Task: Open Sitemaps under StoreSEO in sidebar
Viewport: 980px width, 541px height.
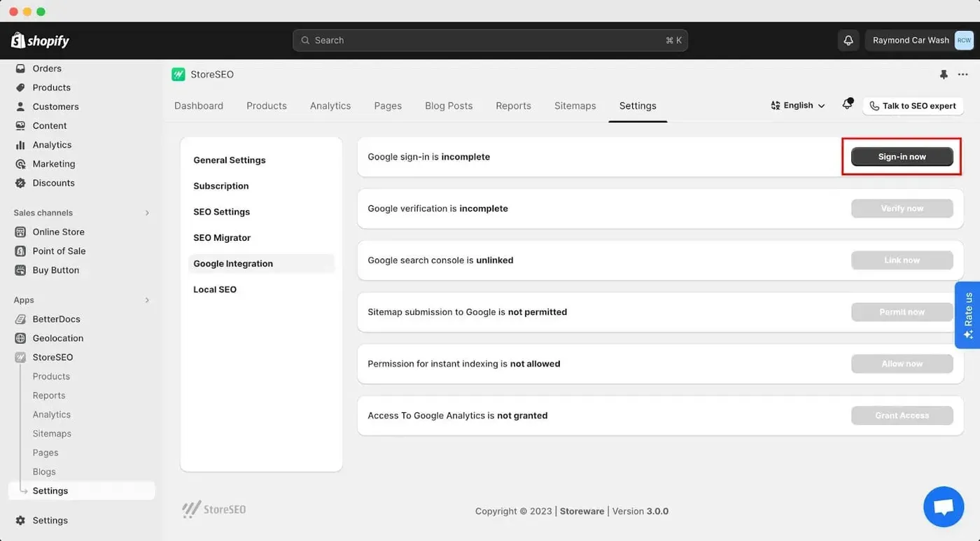Action: pos(52,434)
